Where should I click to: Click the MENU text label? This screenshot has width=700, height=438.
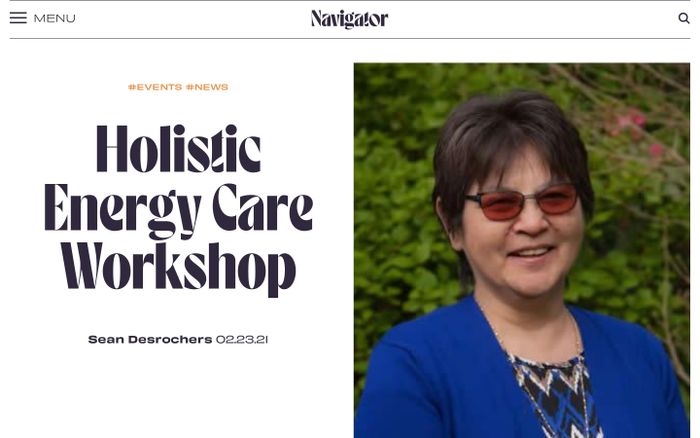click(54, 18)
